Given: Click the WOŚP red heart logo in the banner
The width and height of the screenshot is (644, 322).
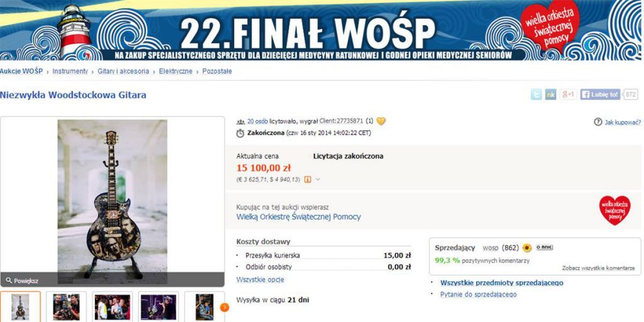Looking at the screenshot, I should [550, 25].
